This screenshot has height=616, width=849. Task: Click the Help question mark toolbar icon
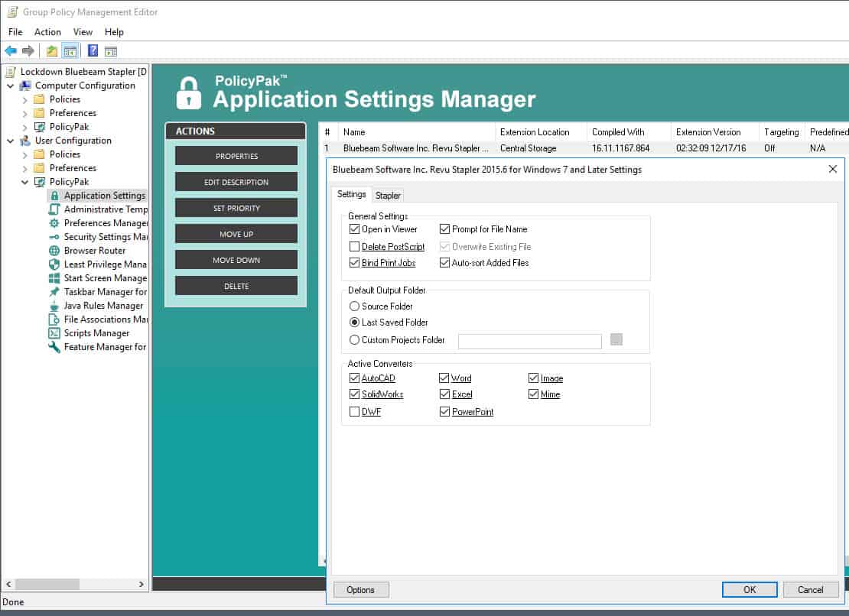pyautogui.click(x=93, y=51)
